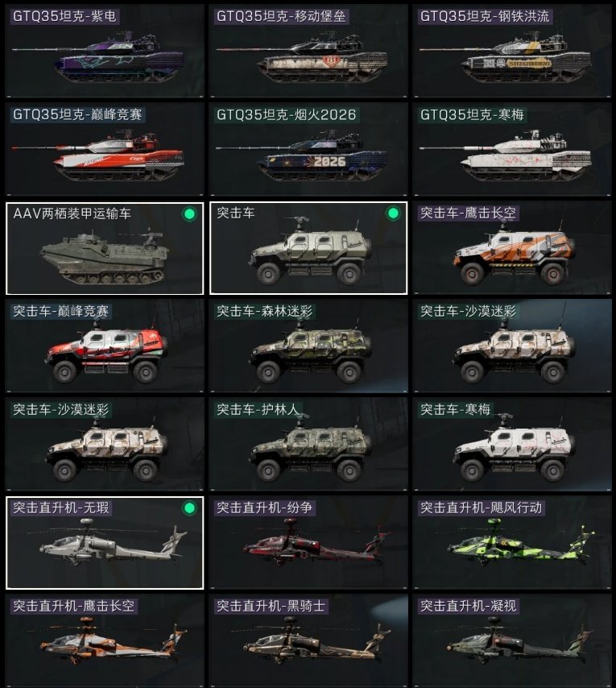
Task: Select the 突击车-森林迷彩 camouflage skin
Action: pos(308,346)
